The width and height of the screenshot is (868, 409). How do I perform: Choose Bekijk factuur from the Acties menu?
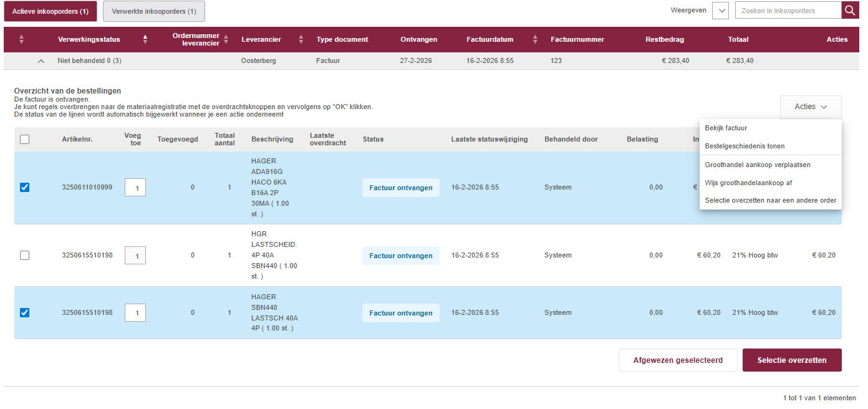(x=726, y=128)
